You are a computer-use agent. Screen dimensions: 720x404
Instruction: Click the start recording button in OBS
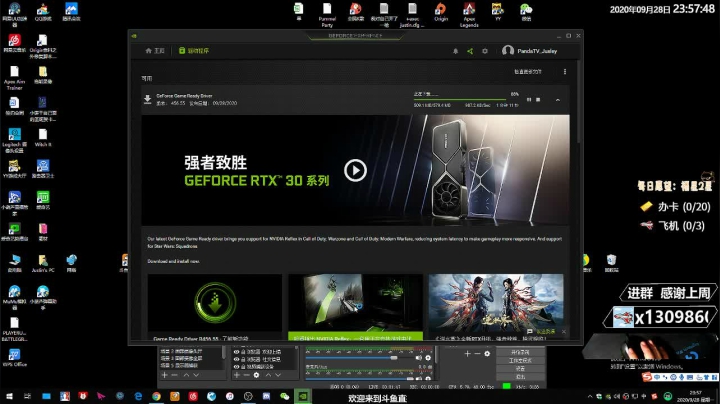pyautogui.click(x=520, y=352)
